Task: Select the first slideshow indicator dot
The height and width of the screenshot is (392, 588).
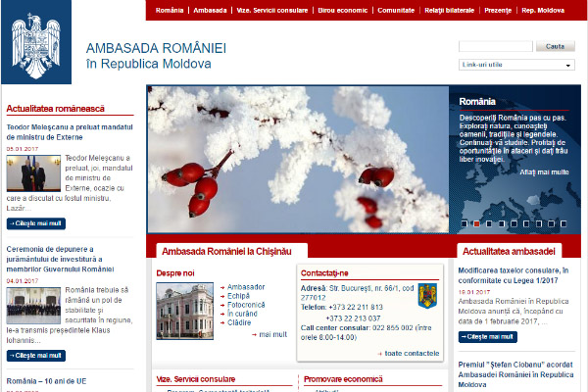Action: coord(463,222)
